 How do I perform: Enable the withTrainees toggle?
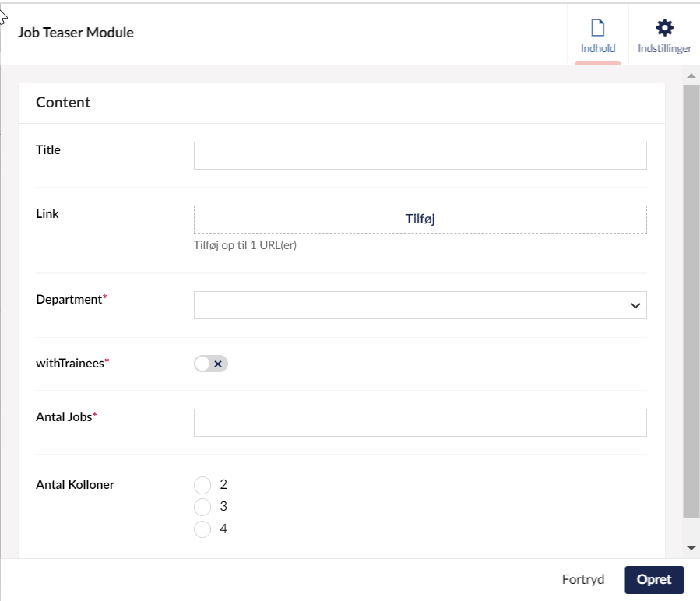coord(210,364)
